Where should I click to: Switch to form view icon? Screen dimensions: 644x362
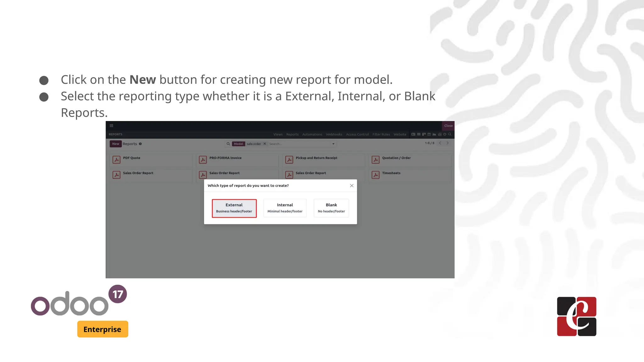point(414,134)
